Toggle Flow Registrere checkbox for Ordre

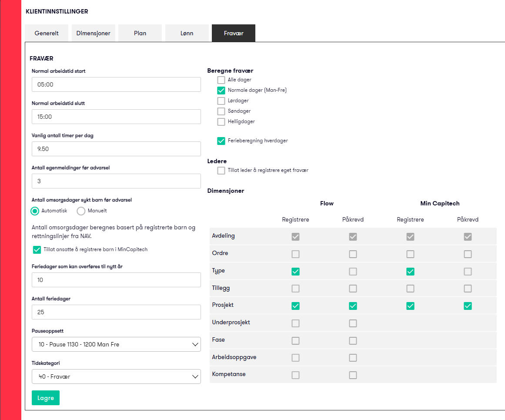pos(295,254)
